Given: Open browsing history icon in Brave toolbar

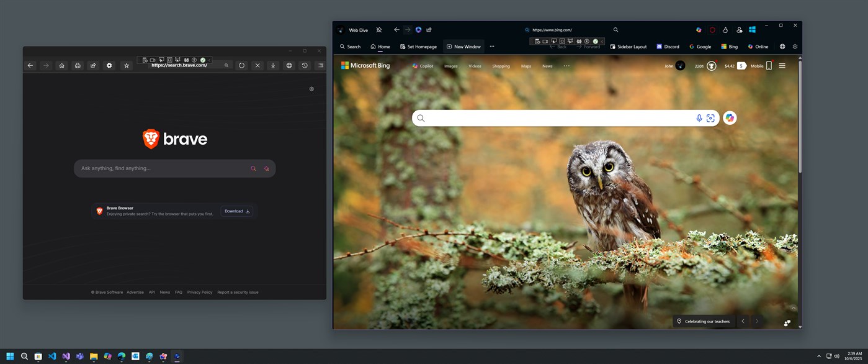Looking at the screenshot, I should [x=304, y=65].
